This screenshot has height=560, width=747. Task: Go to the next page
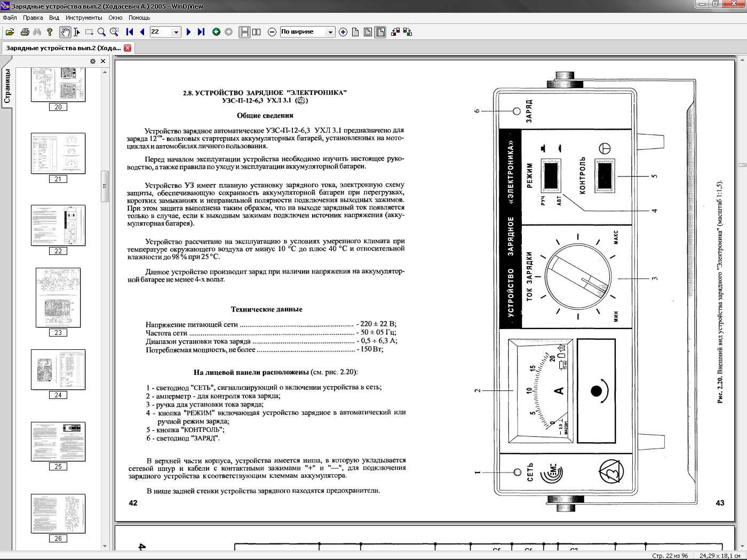188,32
